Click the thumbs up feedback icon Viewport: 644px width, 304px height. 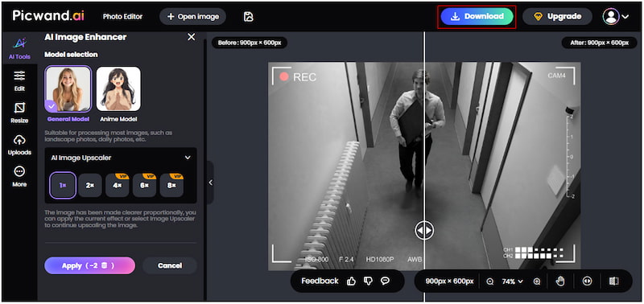351,281
